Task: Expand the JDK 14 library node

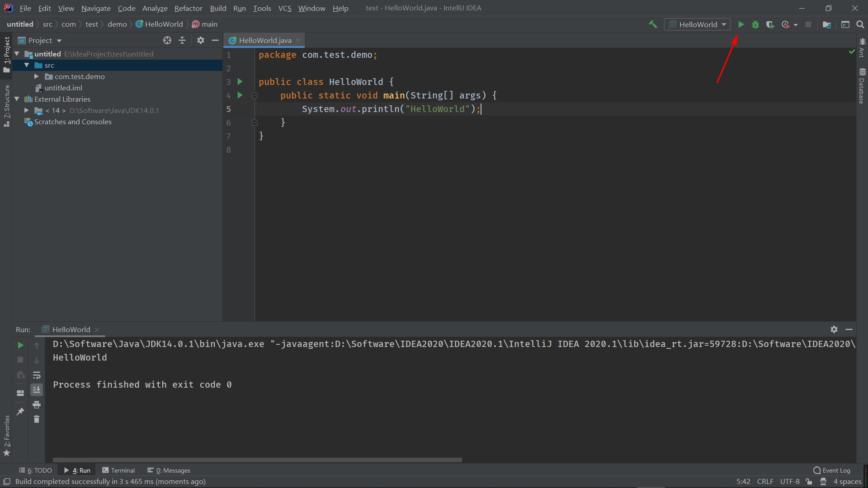Action: tap(27, 110)
